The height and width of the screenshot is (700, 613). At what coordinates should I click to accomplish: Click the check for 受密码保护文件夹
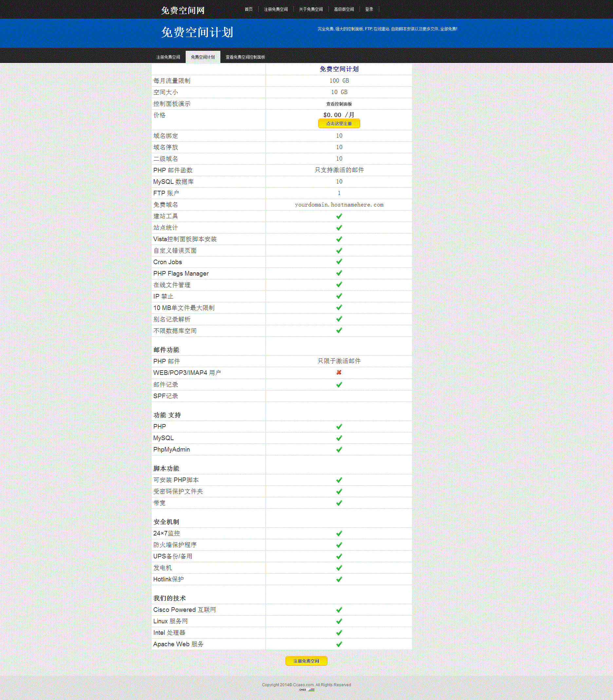tap(339, 492)
